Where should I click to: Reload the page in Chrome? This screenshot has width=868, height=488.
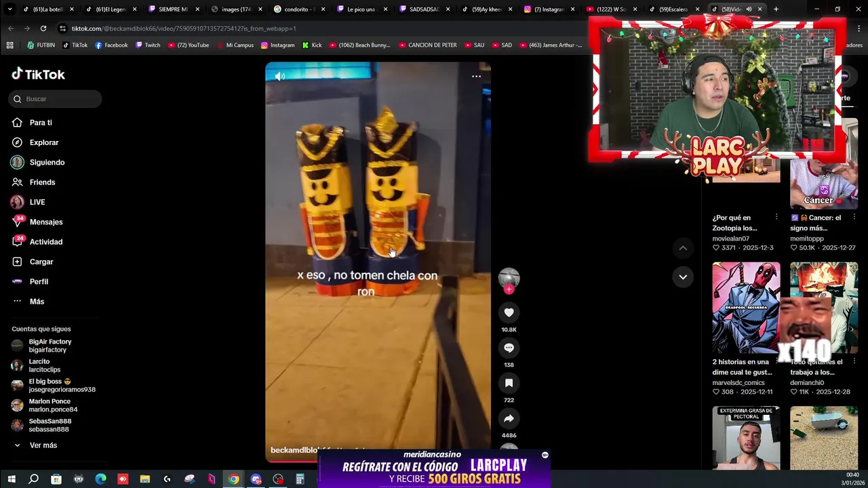point(43,28)
